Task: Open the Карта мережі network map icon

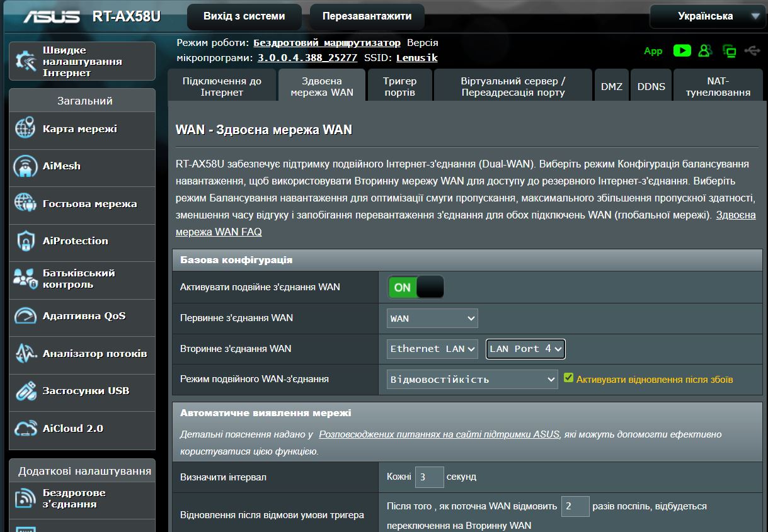Action: (x=25, y=129)
